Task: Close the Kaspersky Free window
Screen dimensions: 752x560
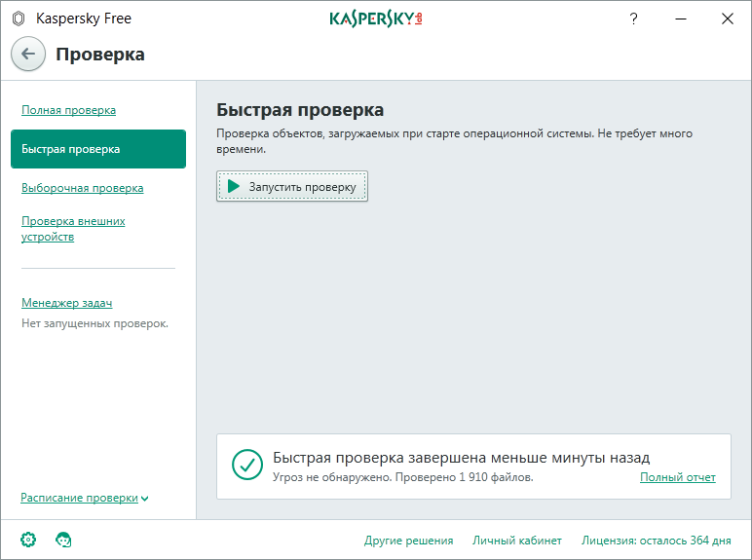Action: click(728, 19)
